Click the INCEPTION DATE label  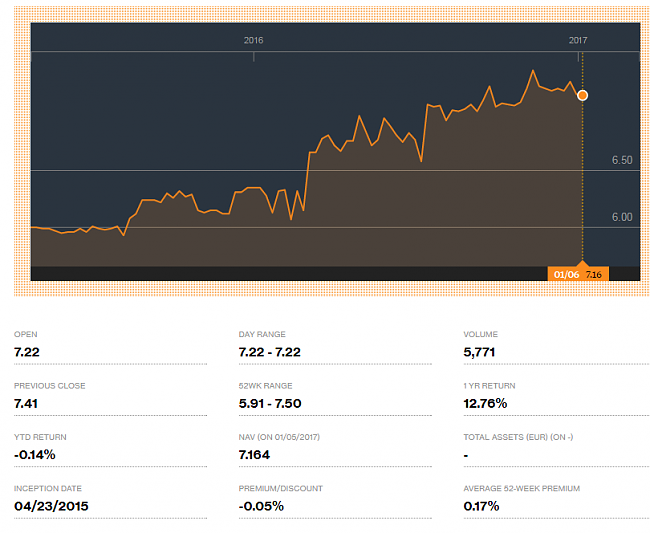(x=48, y=488)
